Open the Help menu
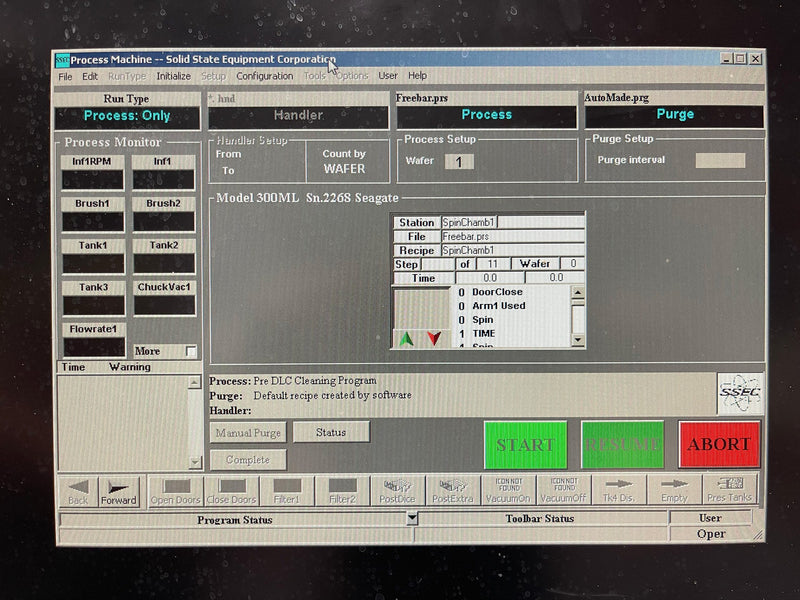 point(417,76)
